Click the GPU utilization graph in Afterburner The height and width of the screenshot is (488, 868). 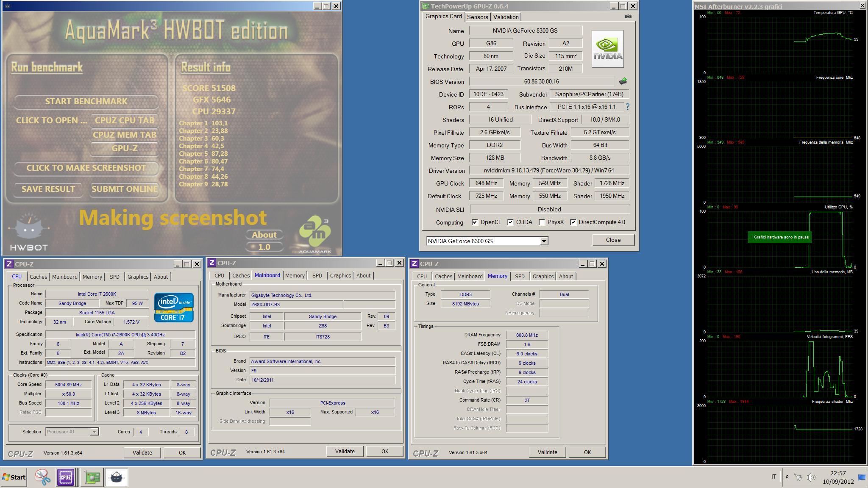[x=780, y=239]
